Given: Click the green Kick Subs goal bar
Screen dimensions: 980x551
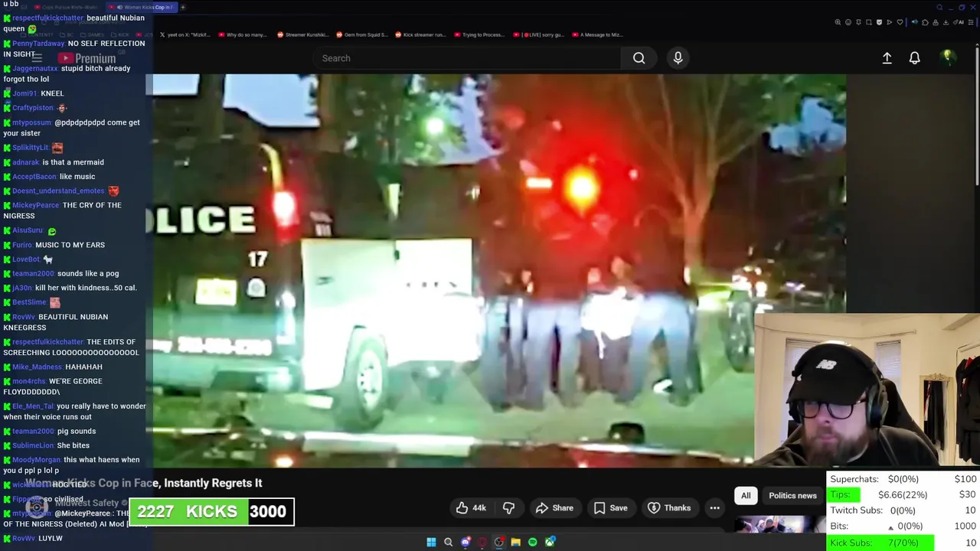Looking at the screenshot, I should [x=880, y=543].
